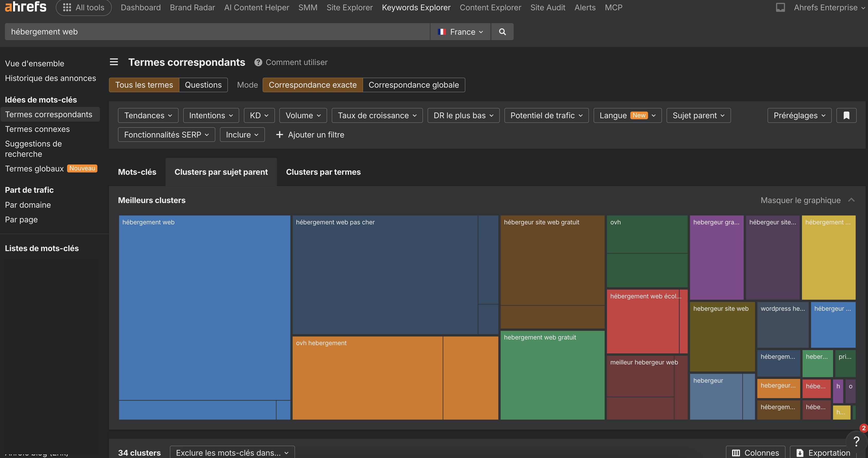Open the Exclure les mots-clés dropdown

click(232, 453)
